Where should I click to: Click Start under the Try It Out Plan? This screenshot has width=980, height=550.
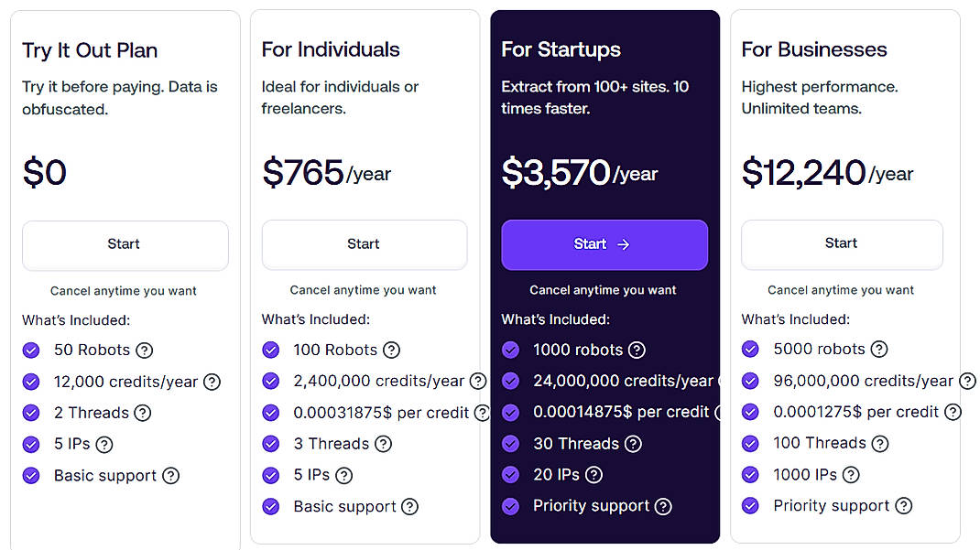coord(125,244)
